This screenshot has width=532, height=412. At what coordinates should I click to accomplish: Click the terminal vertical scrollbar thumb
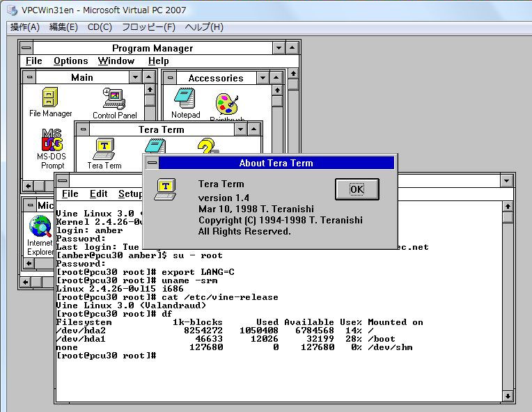tap(508, 217)
